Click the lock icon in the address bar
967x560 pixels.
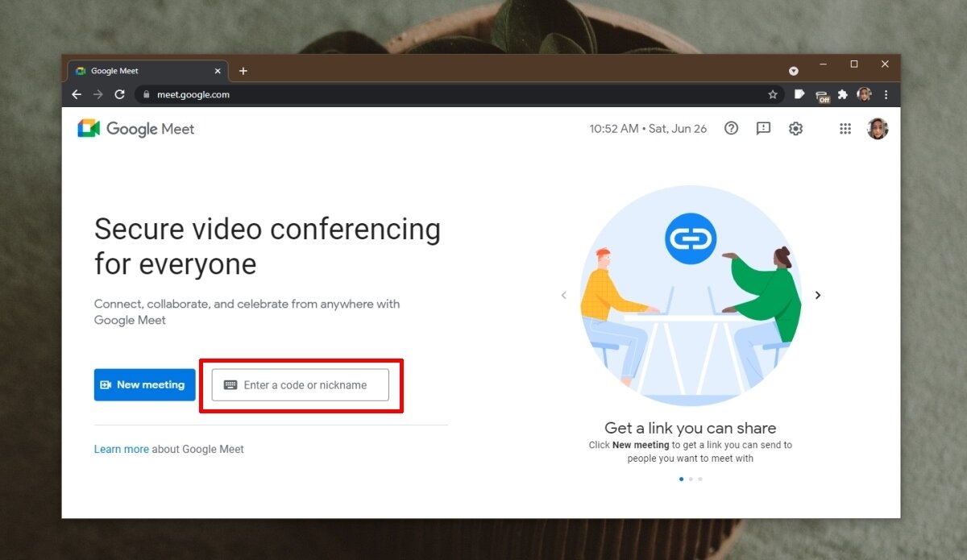(x=146, y=94)
